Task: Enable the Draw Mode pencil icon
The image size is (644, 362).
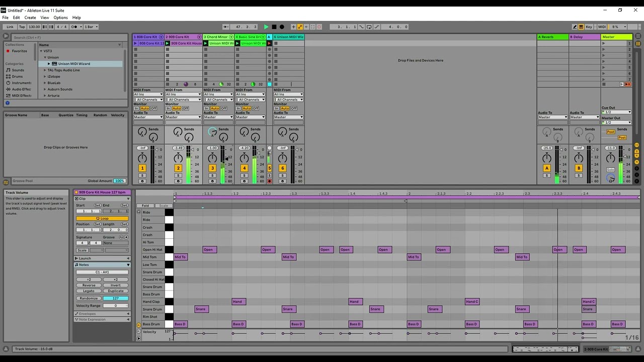Action: [575, 27]
